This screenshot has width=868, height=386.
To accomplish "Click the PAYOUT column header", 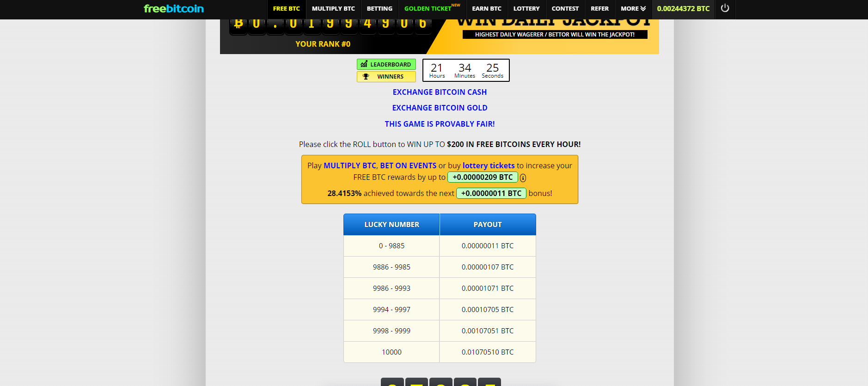I will 488,224.
